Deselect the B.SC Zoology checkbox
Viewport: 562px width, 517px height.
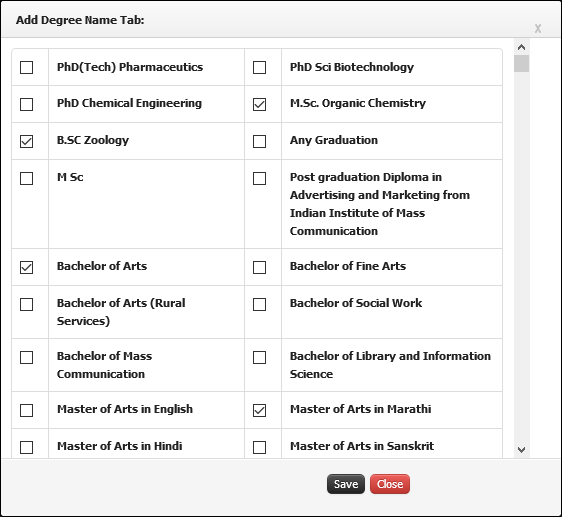(x=27, y=141)
